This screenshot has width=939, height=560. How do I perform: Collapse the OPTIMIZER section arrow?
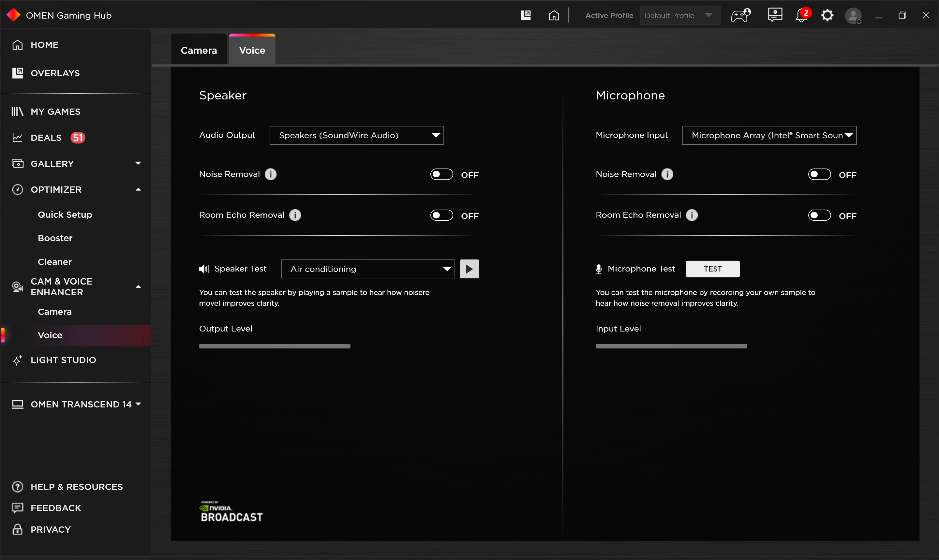click(138, 189)
